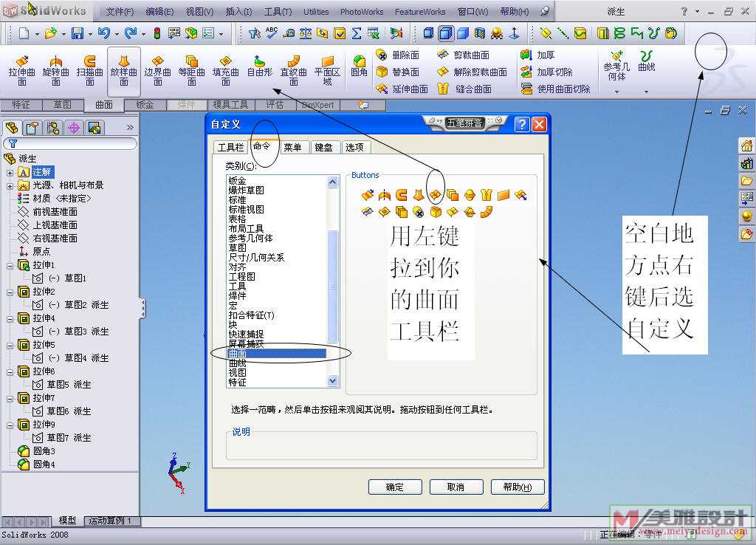
Task: Click the 取消 button in the dialog
Action: coord(456,487)
